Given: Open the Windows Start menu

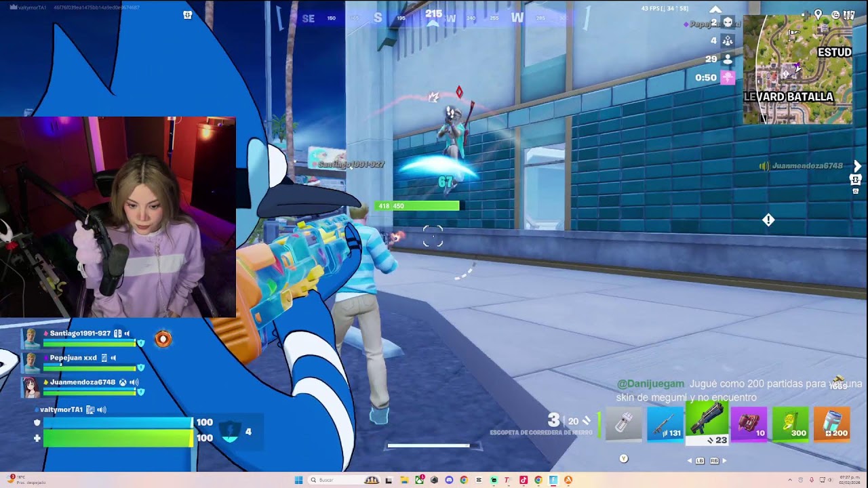Looking at the screenshot, I should 298,480.
